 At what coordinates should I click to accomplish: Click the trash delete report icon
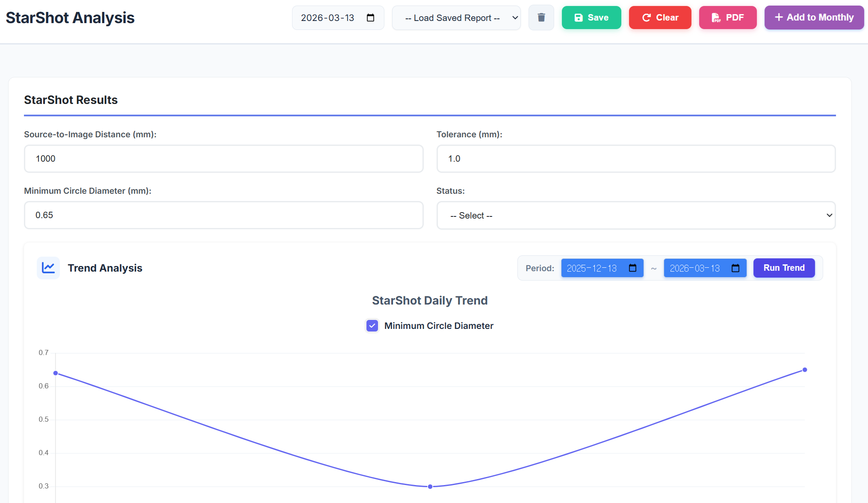pos(541,18)
